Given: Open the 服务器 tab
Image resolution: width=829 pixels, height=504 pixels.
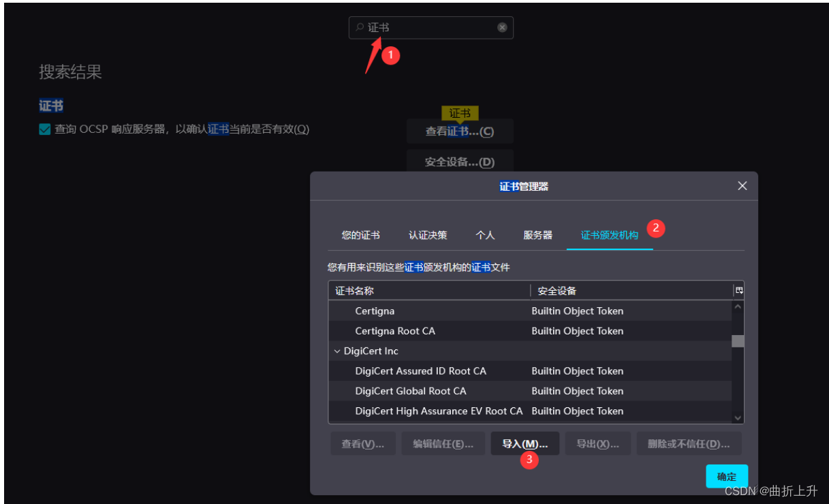Looking at the screenshot, I should coord(537,235).
